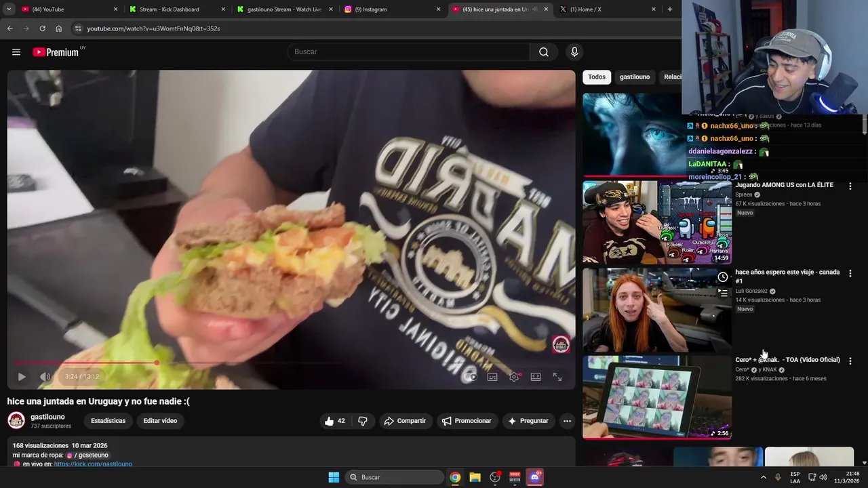Open the tab search dropdown arrow
The image size is (868, 488).
point(9,9)
